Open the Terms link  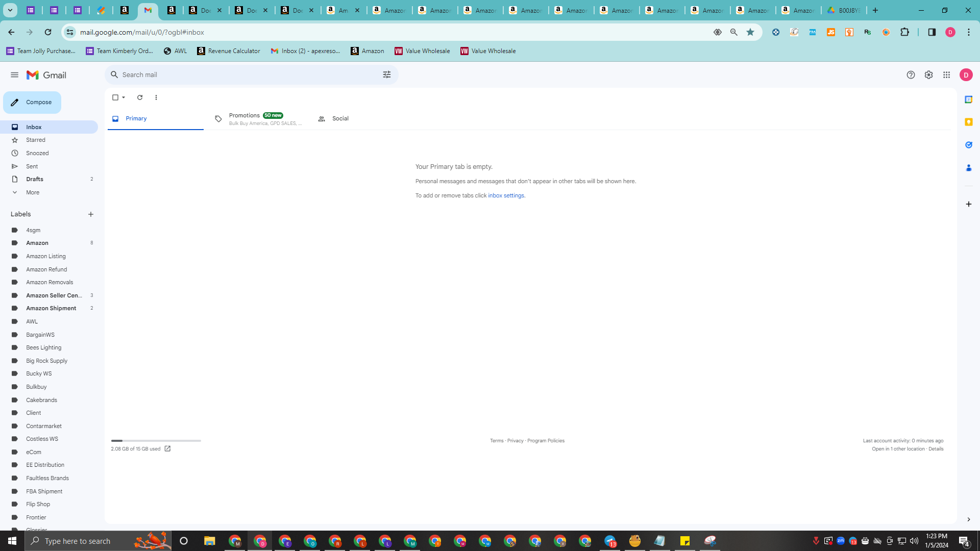(x=497, y=441)
